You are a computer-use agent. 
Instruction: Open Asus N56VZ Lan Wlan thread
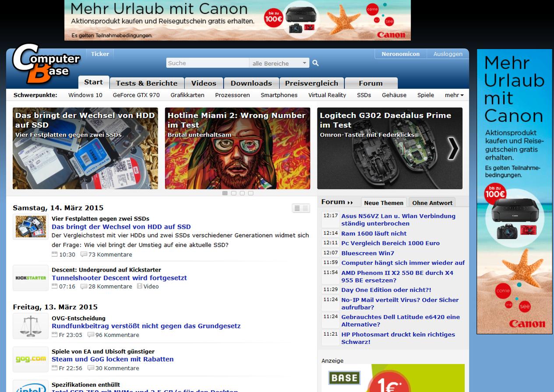[399, 220]
